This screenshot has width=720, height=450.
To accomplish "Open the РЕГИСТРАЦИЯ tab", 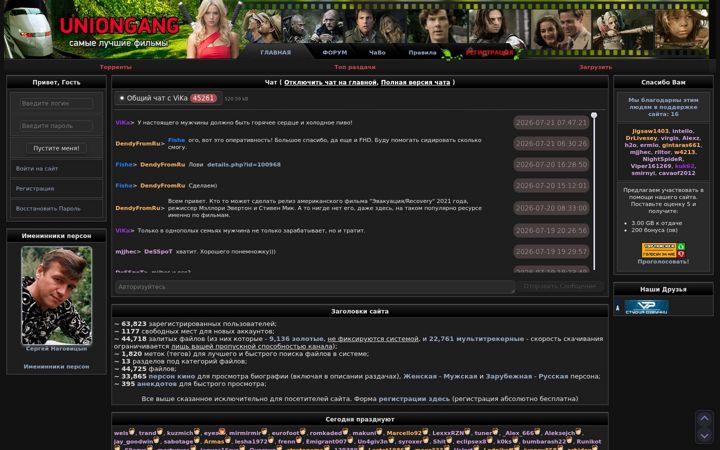I will (489, 52).
